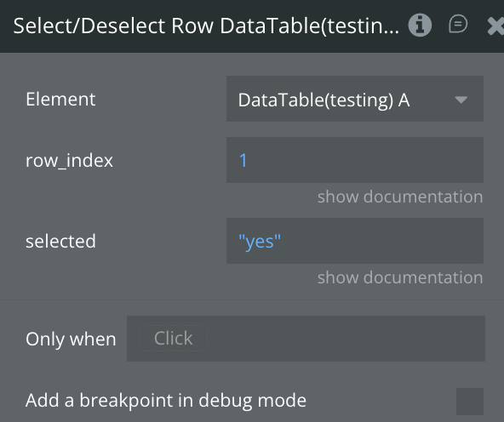
Task: Open the comment bubble icon
Action: tap(458, 24)
